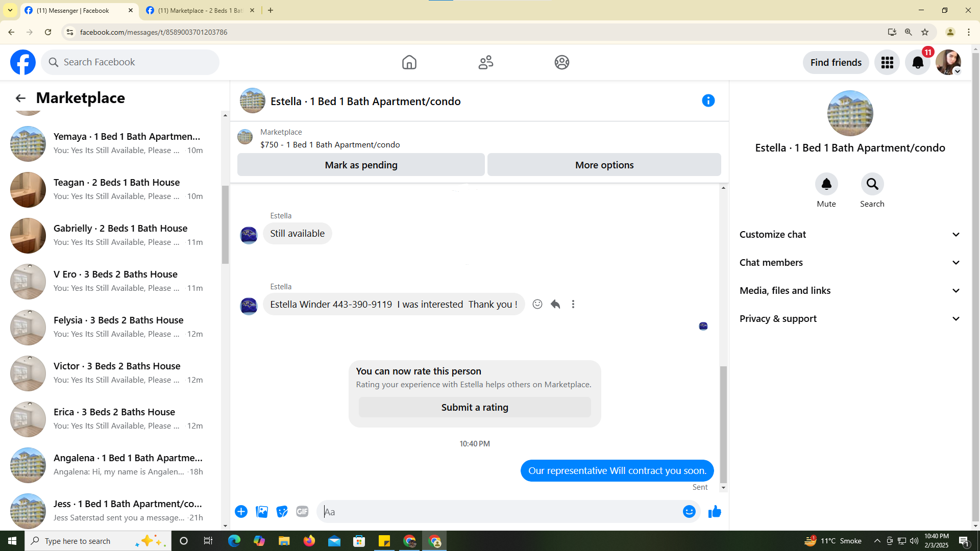Image resolution: width=980 pixels, height=551 pixels.
Task: Click the browser address bar URL
Action: coord(154,32)
